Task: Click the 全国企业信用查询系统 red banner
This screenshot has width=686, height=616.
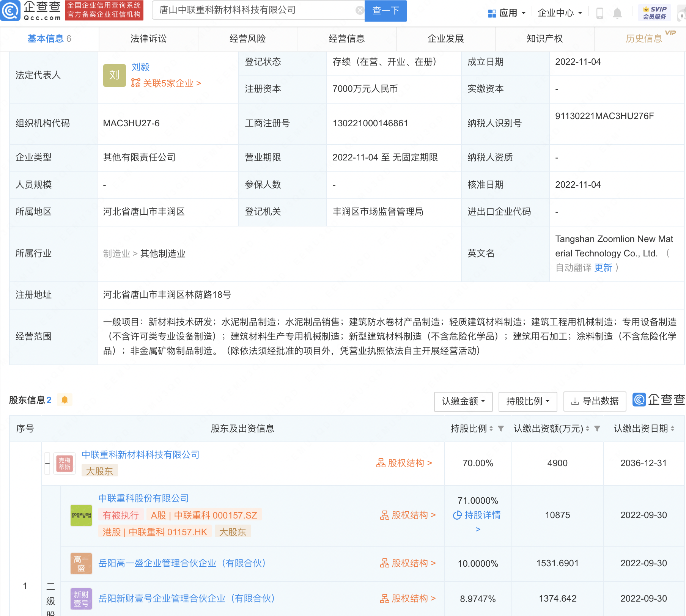Action: [x=104, y=10]
